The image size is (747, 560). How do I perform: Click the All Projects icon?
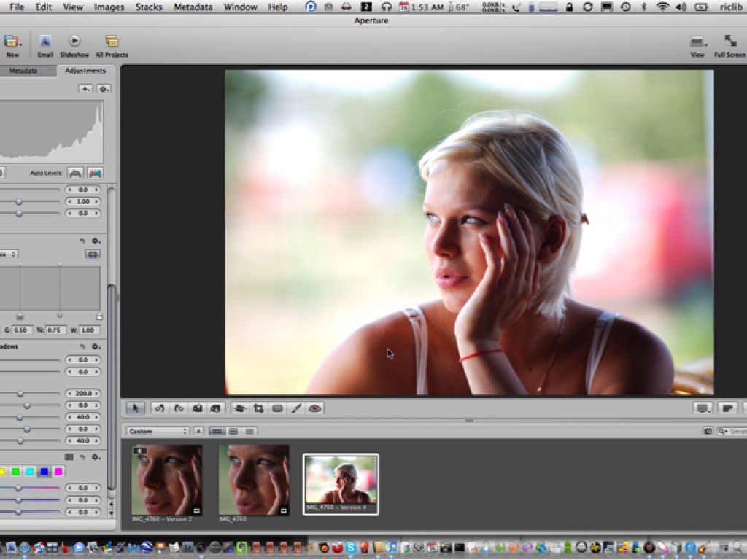[x=112, y=42]
